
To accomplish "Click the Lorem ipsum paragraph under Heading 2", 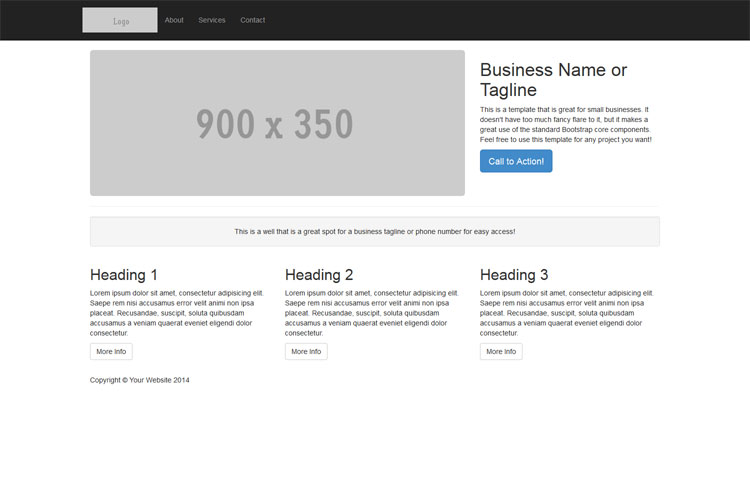I will tap(372, 313).
